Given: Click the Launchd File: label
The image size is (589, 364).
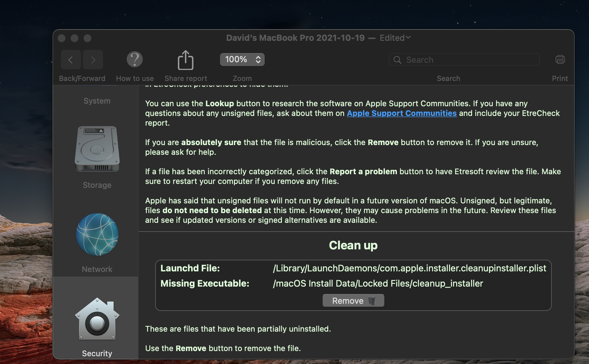Looking at the screenshot, I should (x=190, y=268).
